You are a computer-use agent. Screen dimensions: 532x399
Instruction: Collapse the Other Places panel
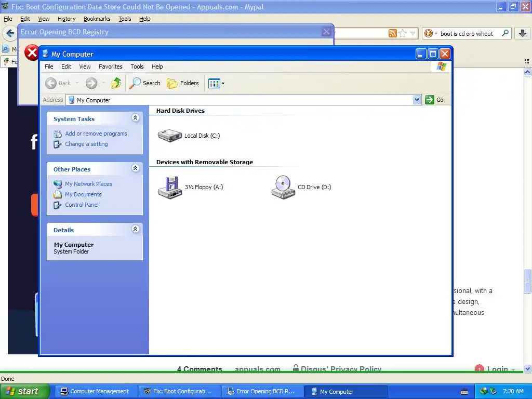(x=135, y=168)
